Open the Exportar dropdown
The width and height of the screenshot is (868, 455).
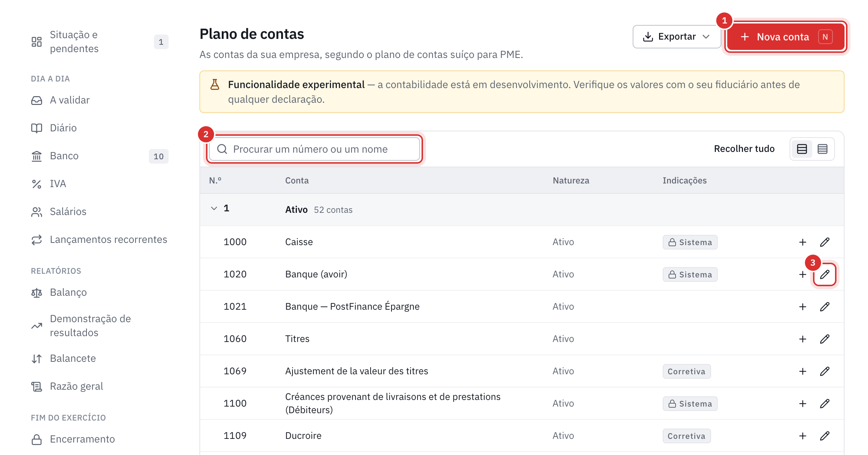click(677, 37)
